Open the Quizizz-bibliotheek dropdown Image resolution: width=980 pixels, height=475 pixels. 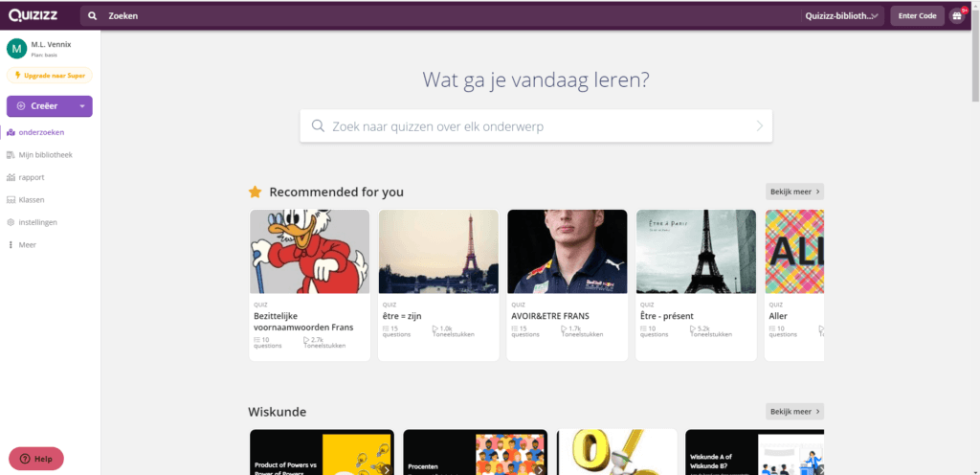tap(842, 16)
